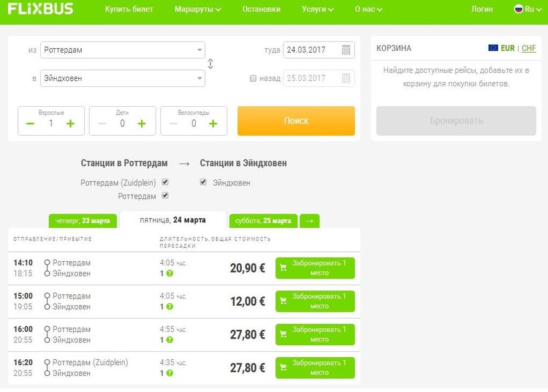Click the next dates arrow button
548x392 pixels.
coord(309,220)
